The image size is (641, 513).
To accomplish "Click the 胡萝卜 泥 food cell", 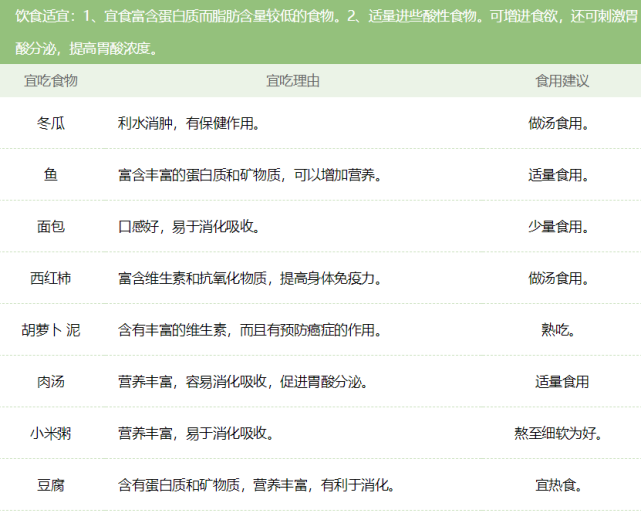I will (x=51, y=330).
